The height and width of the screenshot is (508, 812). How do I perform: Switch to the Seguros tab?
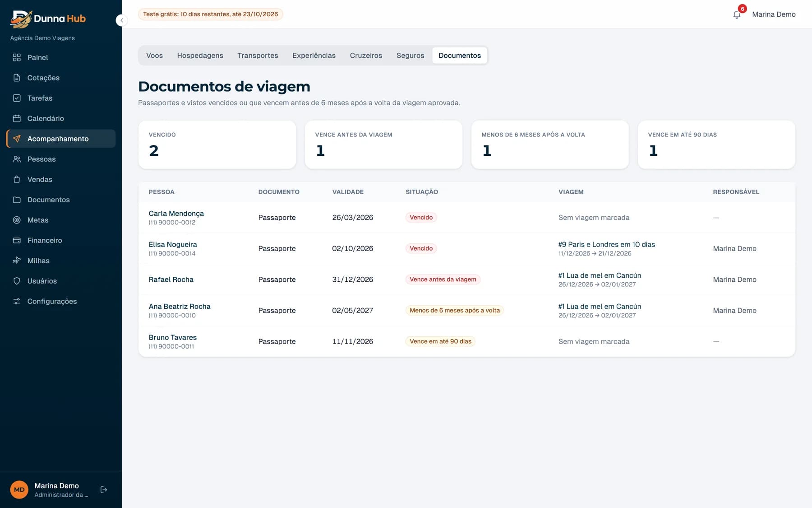410,56
